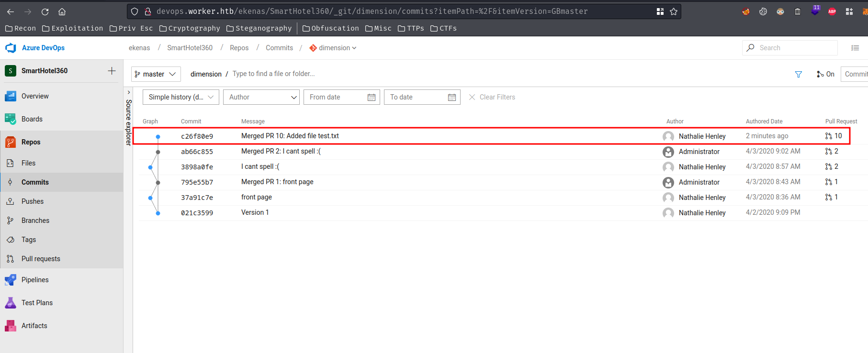The image size is (868, 353).
Task: Open the From date calendar icon
Action: click(372, 97)
